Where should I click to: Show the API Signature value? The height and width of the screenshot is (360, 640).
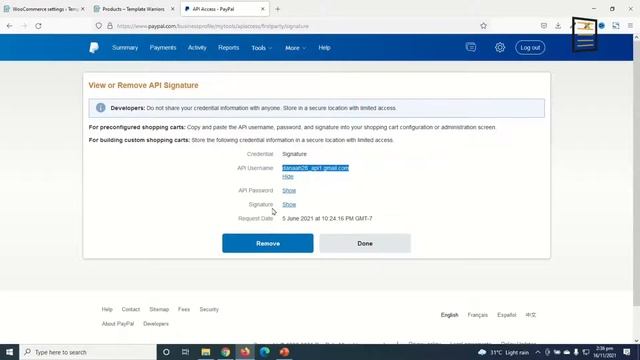pos(289,204)
